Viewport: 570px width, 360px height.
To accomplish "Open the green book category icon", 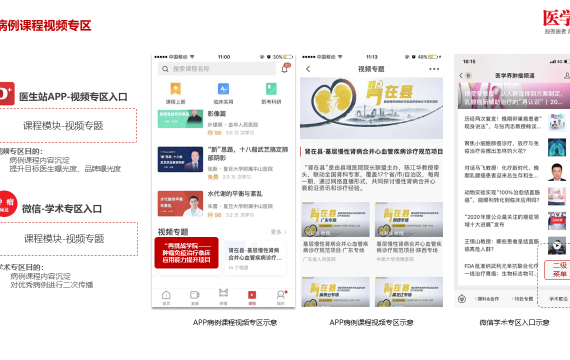I will (x=271, y=89).
